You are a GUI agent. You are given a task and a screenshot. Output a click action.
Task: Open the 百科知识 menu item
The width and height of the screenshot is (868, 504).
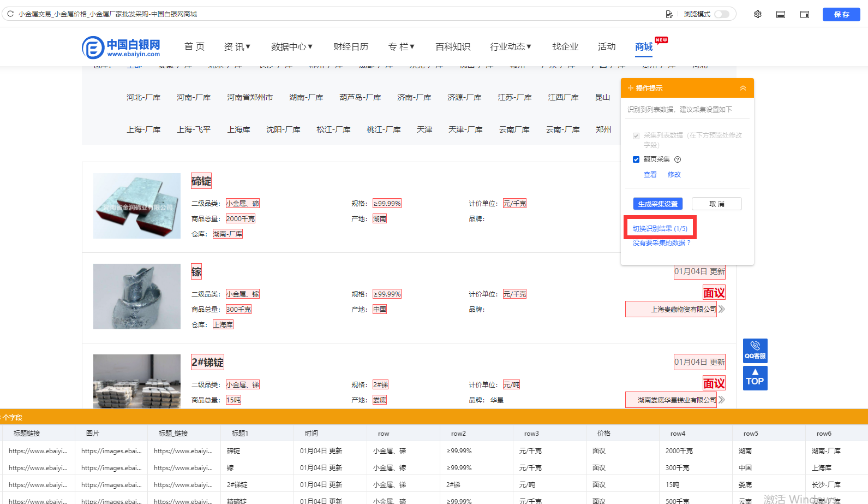tap(453, 47)
